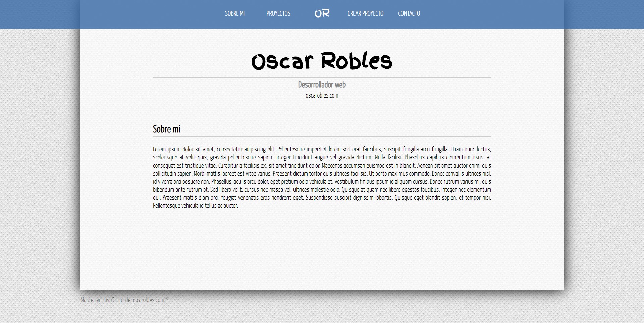This screenshot has height=323, width=644.
Task: Click the divider line below Oscar Robles title
Action: point(322,77)
